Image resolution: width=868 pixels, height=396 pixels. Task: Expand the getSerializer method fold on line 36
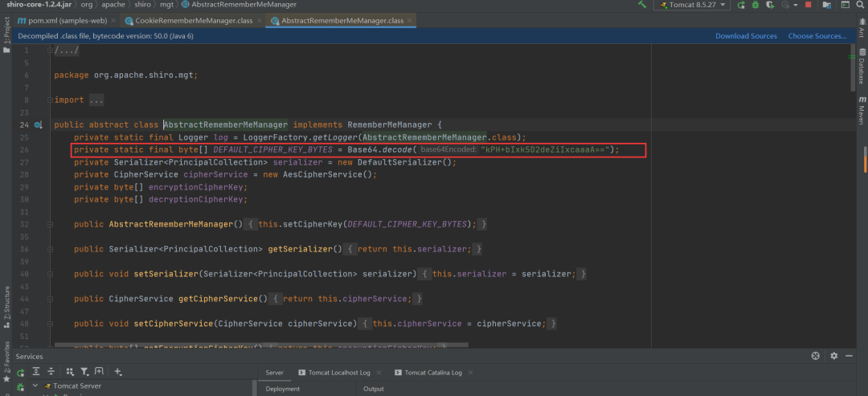point(51,250)
